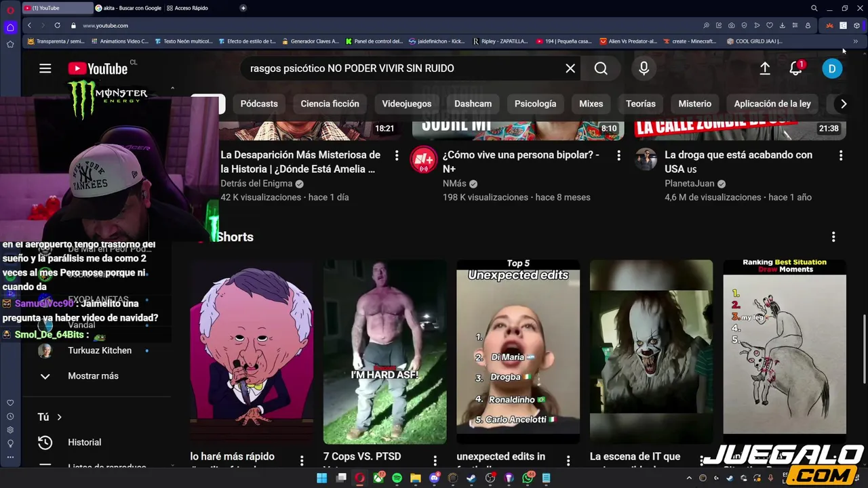This screenshot has width=868, height=488.
Task: Expand the system tray hidden icons arrow
Action: [690, 478]
